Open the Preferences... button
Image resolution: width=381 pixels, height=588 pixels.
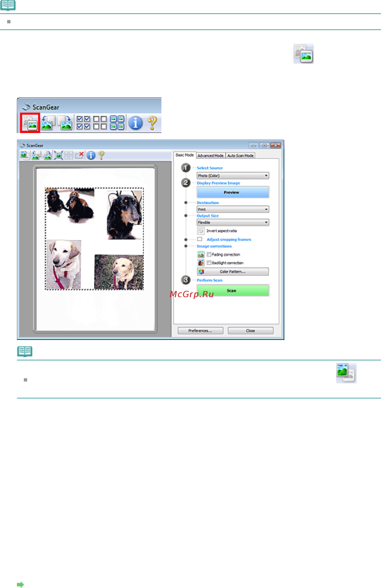click(x=200, y=331)
